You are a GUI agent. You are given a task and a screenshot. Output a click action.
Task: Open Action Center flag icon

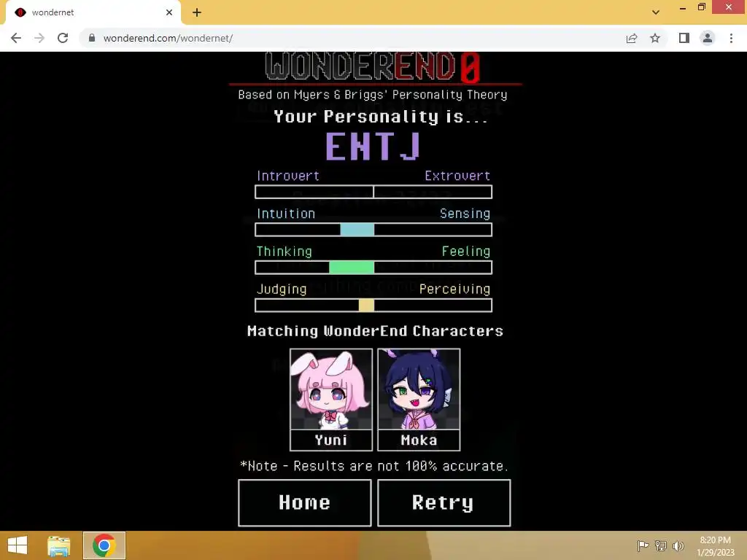pos(643,545)
